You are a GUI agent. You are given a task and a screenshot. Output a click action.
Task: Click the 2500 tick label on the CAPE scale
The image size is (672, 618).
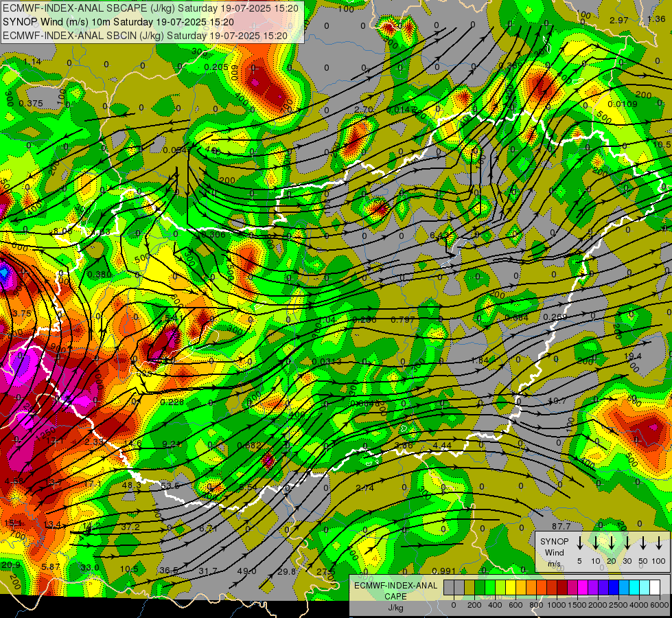618,605
